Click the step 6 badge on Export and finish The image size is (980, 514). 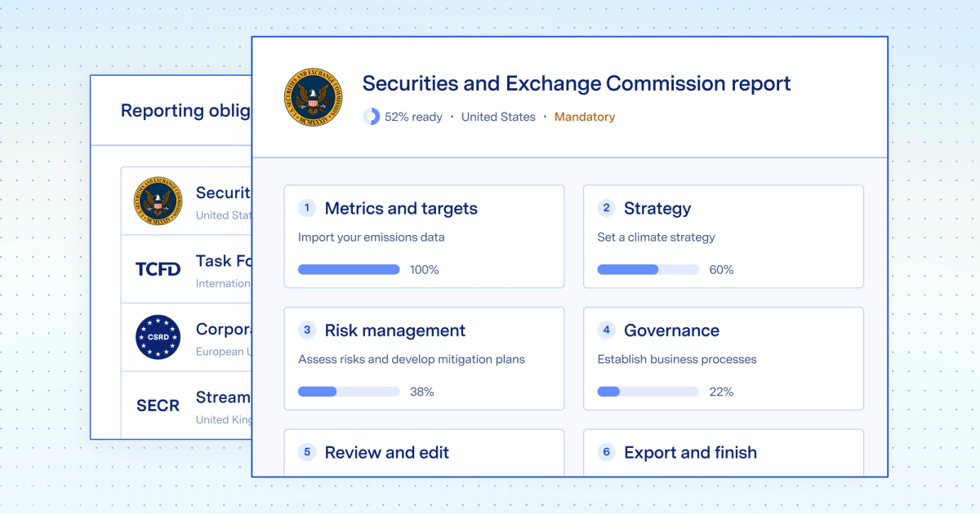606,452
